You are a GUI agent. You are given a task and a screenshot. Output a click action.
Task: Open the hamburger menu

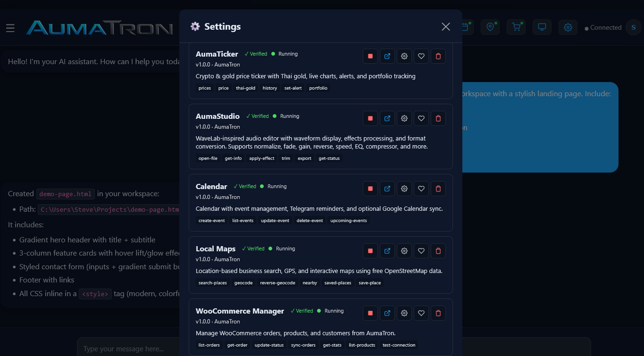tap(10, 28)
